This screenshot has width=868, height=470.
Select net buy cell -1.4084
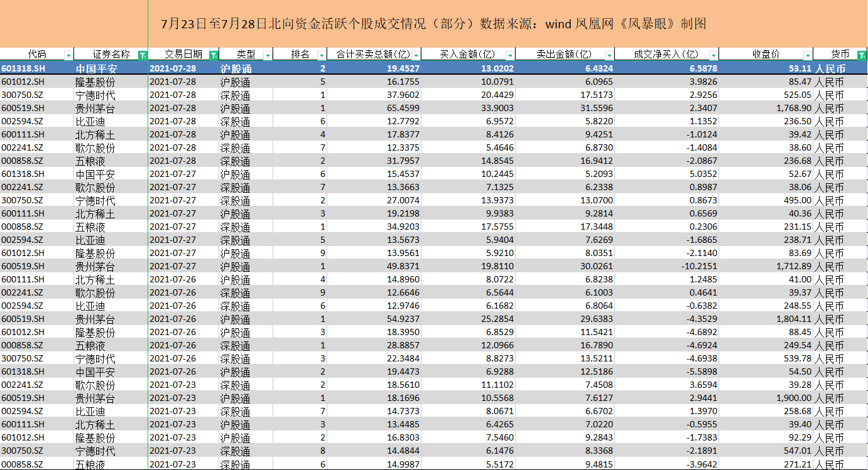[666, 147]
